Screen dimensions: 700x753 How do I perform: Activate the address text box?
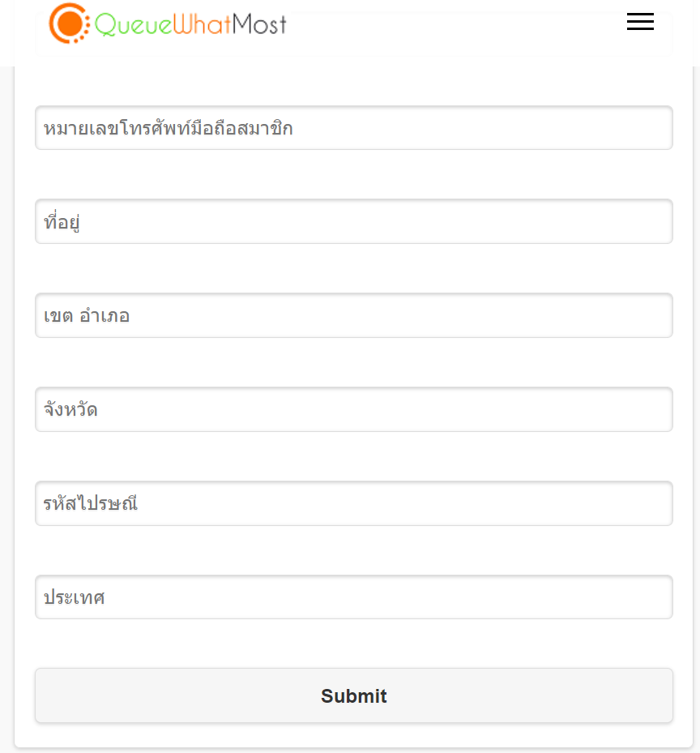pyautogui.click(x=354, y=221)
